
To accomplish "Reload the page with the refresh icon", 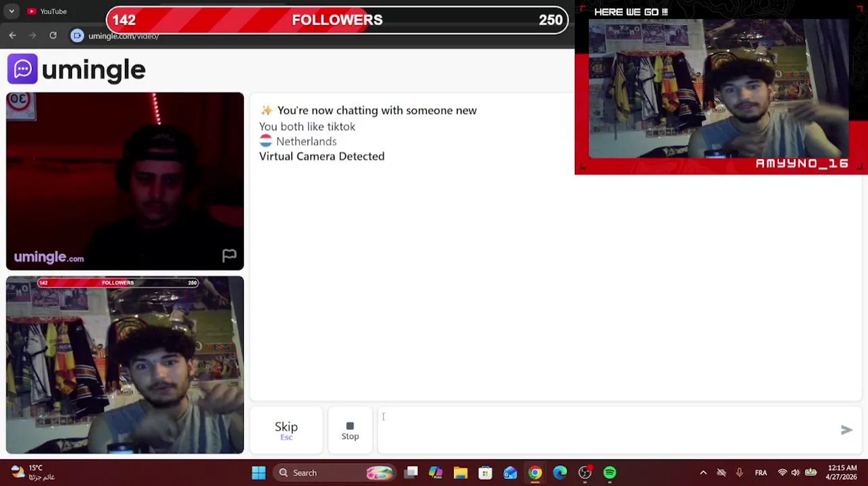I will click(53, 35).
